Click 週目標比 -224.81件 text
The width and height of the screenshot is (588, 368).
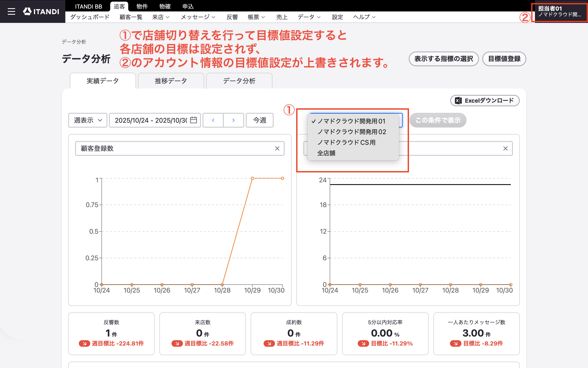(118, 343)
